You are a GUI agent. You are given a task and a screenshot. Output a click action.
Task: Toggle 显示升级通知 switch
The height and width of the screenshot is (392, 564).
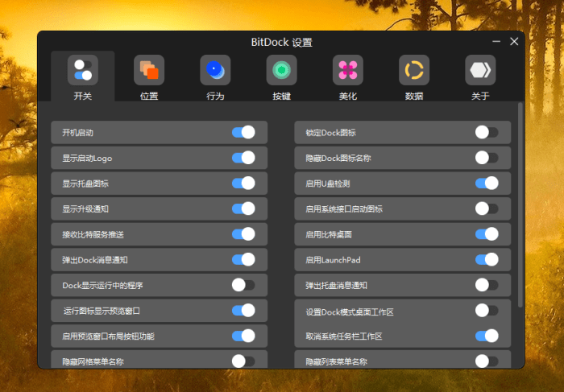(x=243, y=208)
